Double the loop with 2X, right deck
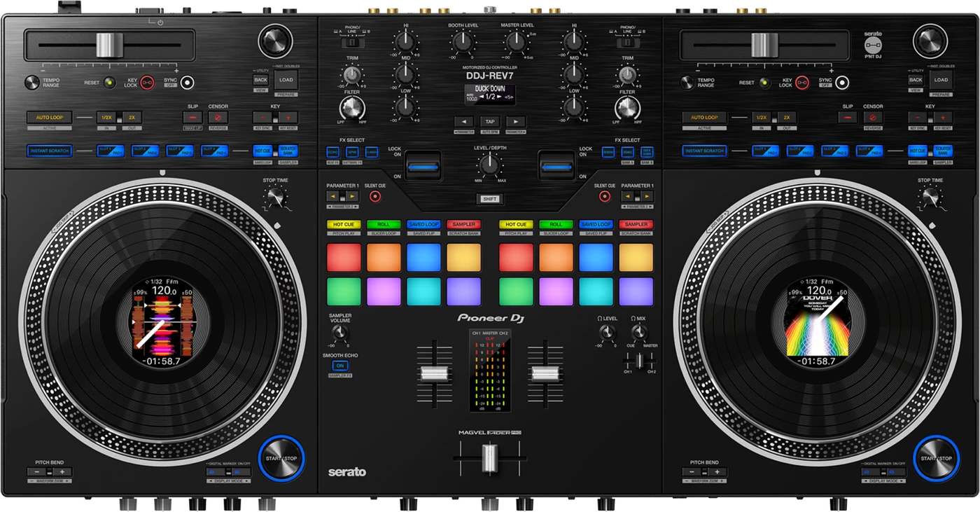The width and height of the screenshot is (980, 512). (x=786, y=118)
